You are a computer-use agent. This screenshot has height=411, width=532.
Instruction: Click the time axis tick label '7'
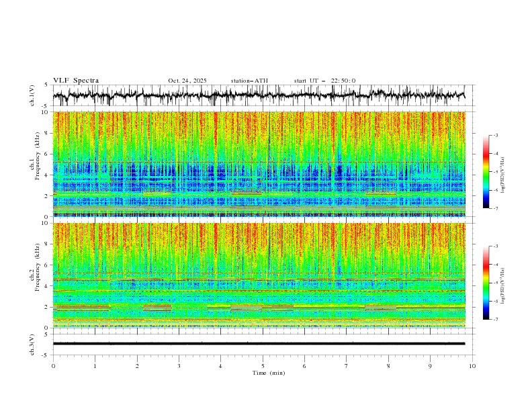(x=347, y=366)
